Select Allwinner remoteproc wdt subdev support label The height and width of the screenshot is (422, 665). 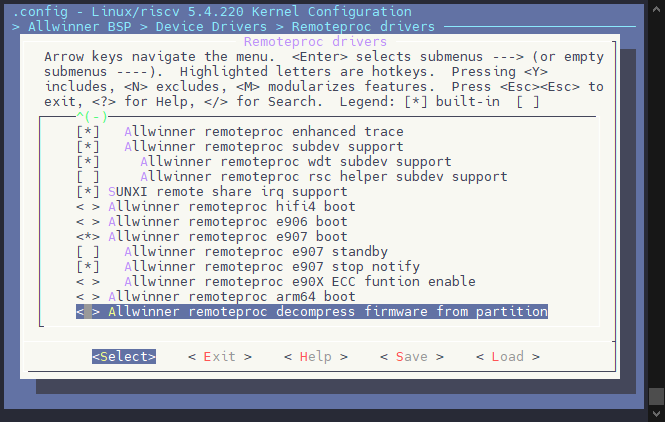(x=296, y=162)
